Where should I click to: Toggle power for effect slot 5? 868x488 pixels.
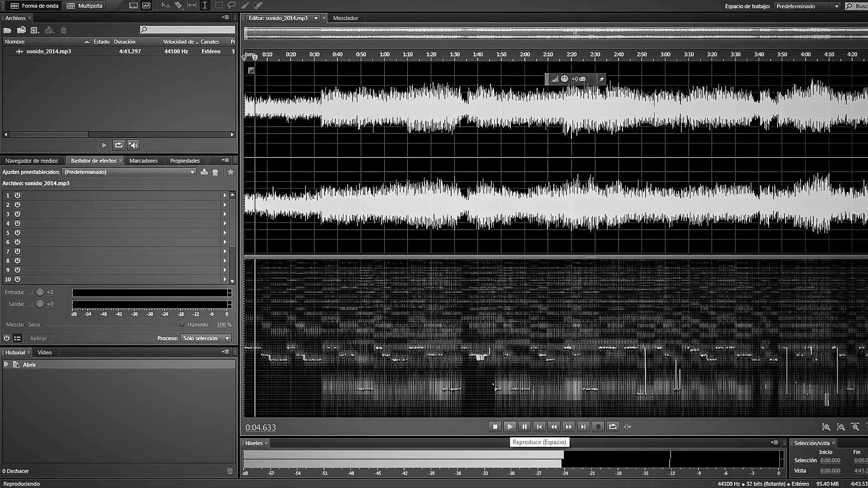pyautogui.click(x=17, y=233)
